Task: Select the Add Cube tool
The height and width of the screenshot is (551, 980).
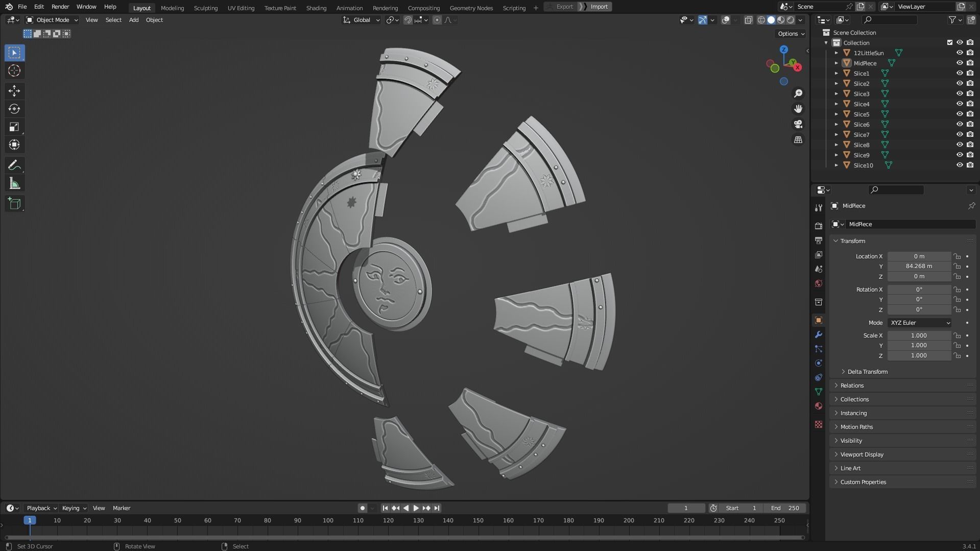Action: point(14,204)
